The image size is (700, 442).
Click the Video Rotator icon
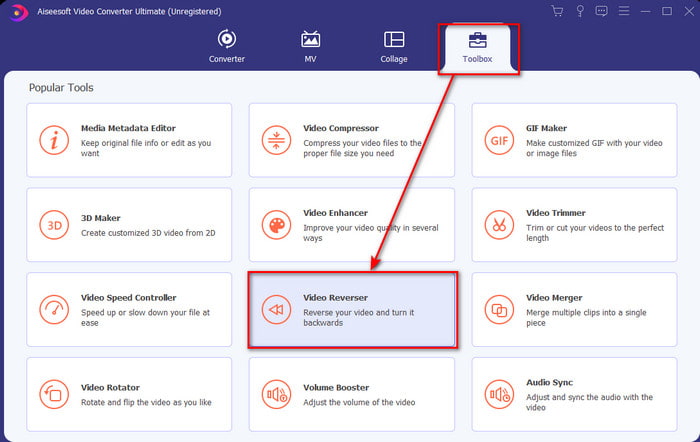pyautogui.click(x=54, y=394)
